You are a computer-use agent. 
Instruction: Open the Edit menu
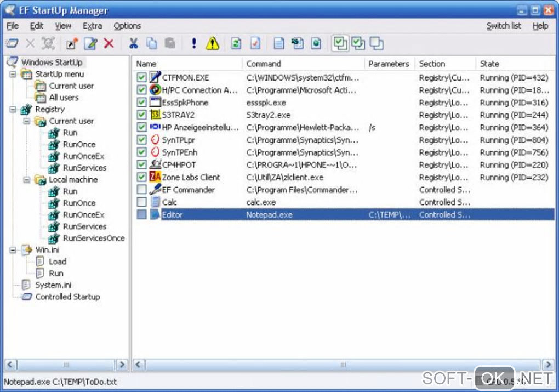pyautogui.click(x=36, y=26)
